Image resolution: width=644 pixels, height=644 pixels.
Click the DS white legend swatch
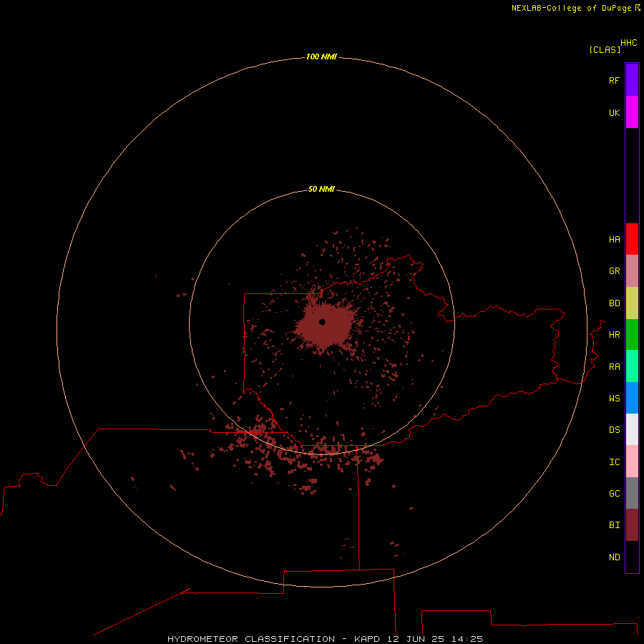click(x=632, y=429)
